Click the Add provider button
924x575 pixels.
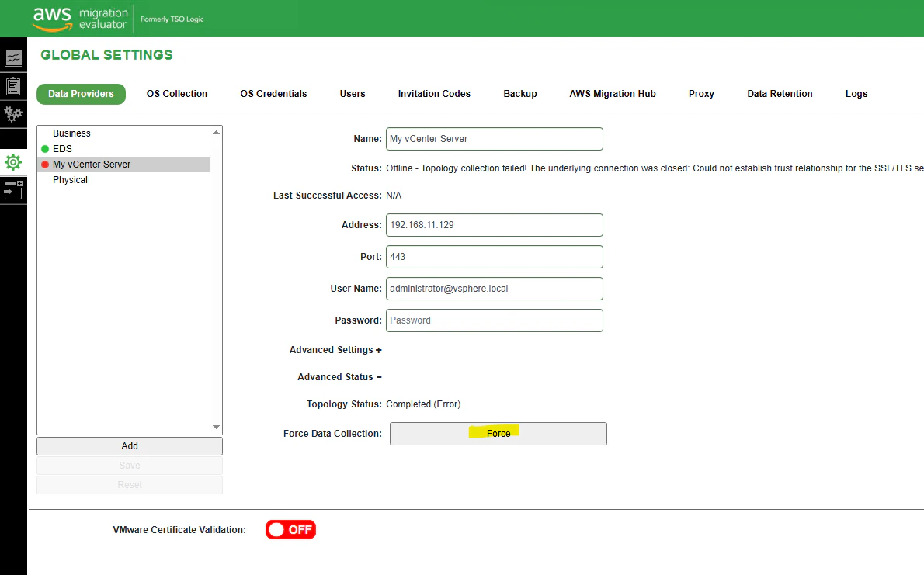tap(130, 446)
